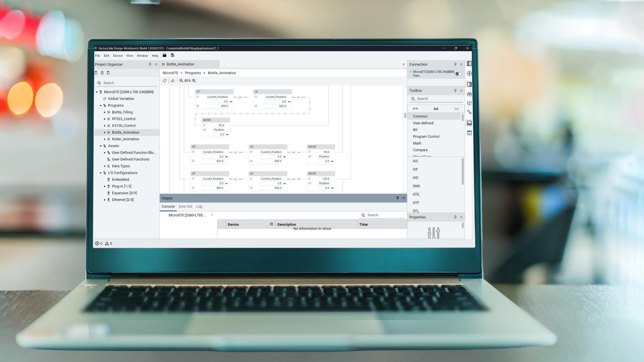This screenshot has width=644, height=362.
Task: Click the eraser icon in the ladder editor toolbar
Action: (165, 80)
